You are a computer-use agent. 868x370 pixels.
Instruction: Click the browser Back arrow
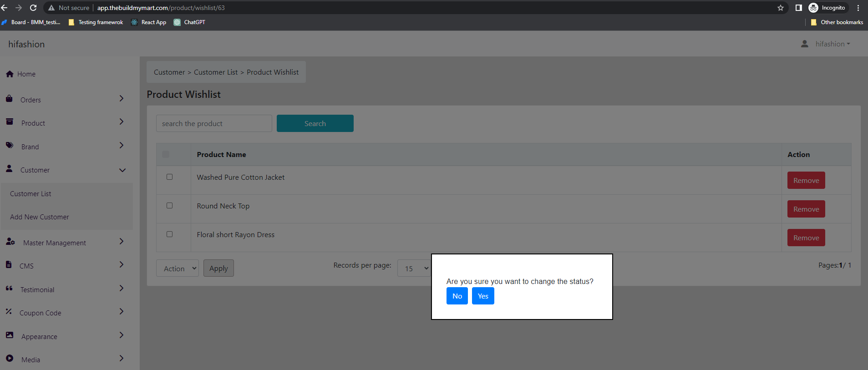click(5, 8)
